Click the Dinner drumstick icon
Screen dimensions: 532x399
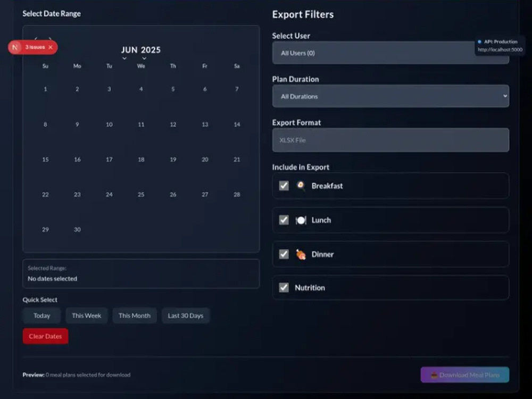coord(301,254)
